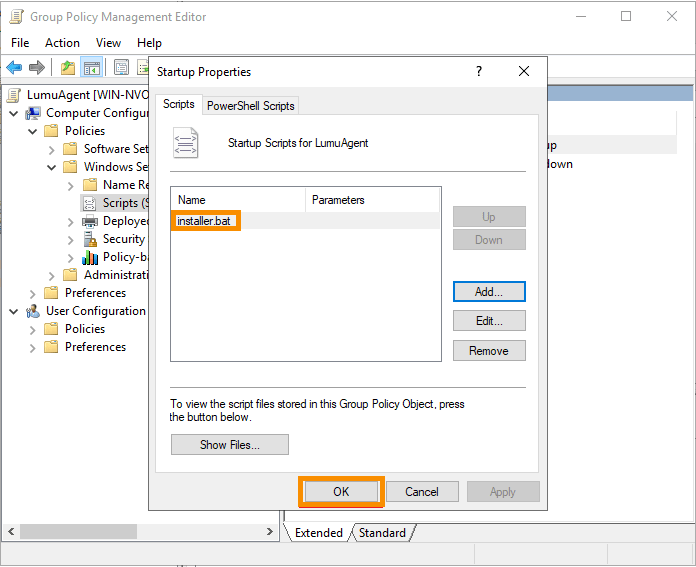Click the OK button
This screenshot has height=567, width=696.
pos(341,492)
